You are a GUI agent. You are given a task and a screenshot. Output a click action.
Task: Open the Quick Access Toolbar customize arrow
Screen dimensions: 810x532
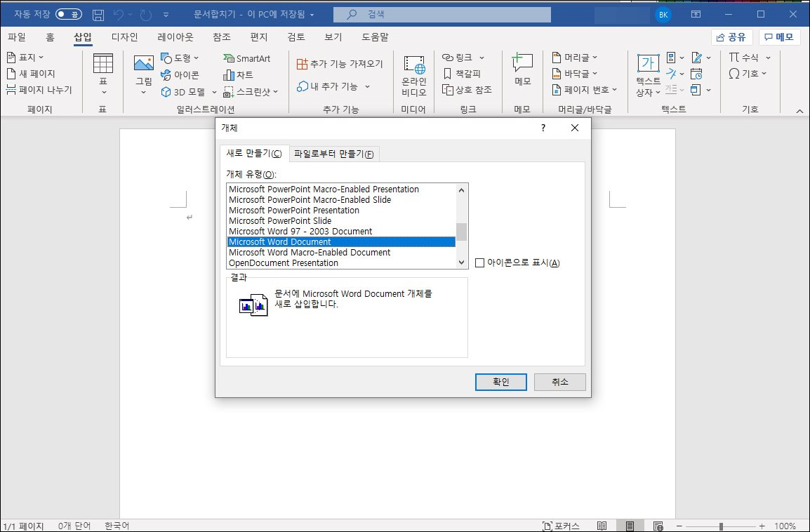click(166, 15)
